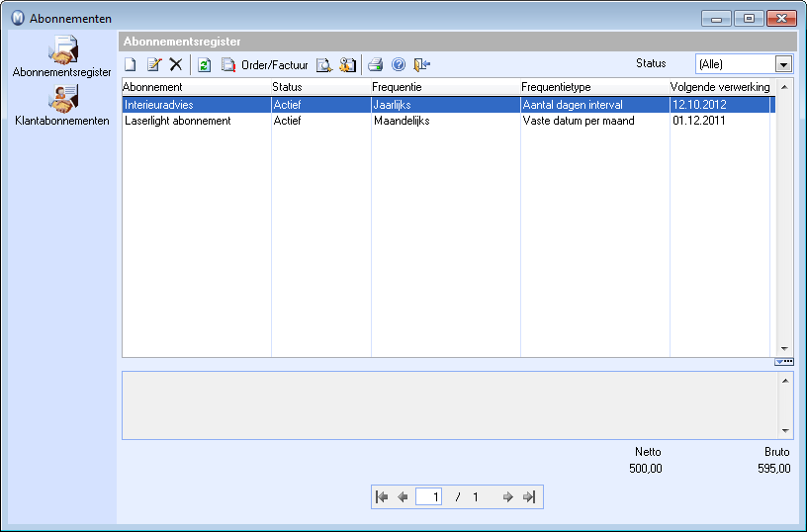This screenshot has height=532, width=807.
Task: Click the edit subscription pencil icon
Action: [153, 65]
